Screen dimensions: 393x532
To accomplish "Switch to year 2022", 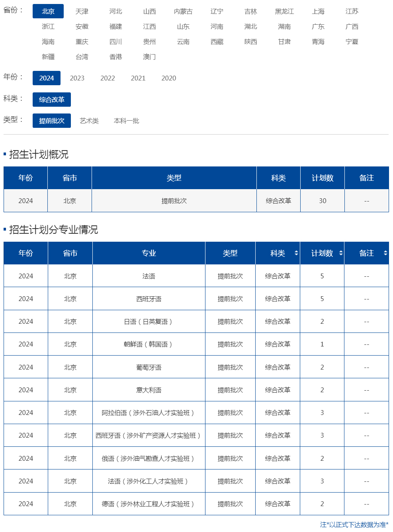I will click(108, 78).
